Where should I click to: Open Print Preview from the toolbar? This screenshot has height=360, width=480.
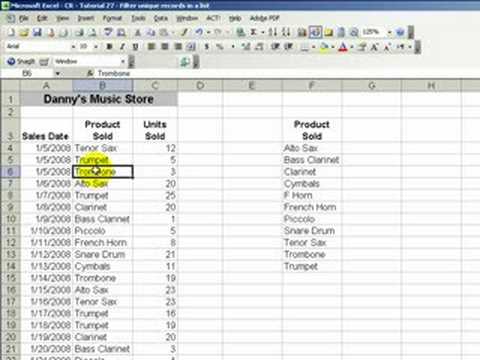92,32
